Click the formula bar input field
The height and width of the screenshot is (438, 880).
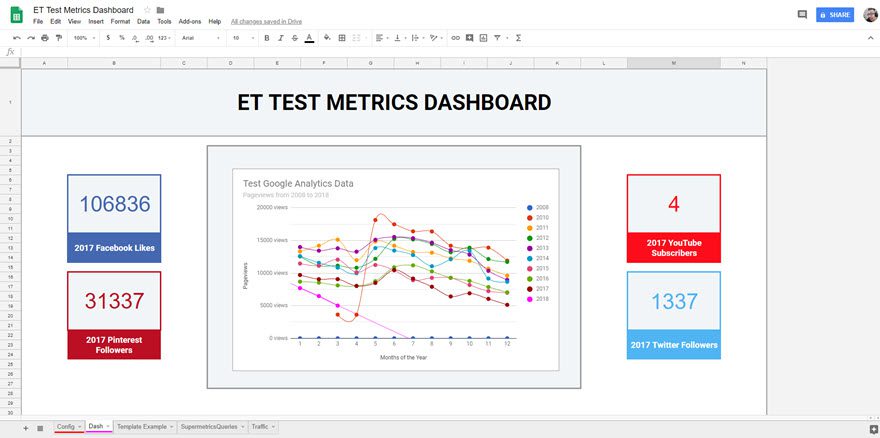click(x=393, y=52)
